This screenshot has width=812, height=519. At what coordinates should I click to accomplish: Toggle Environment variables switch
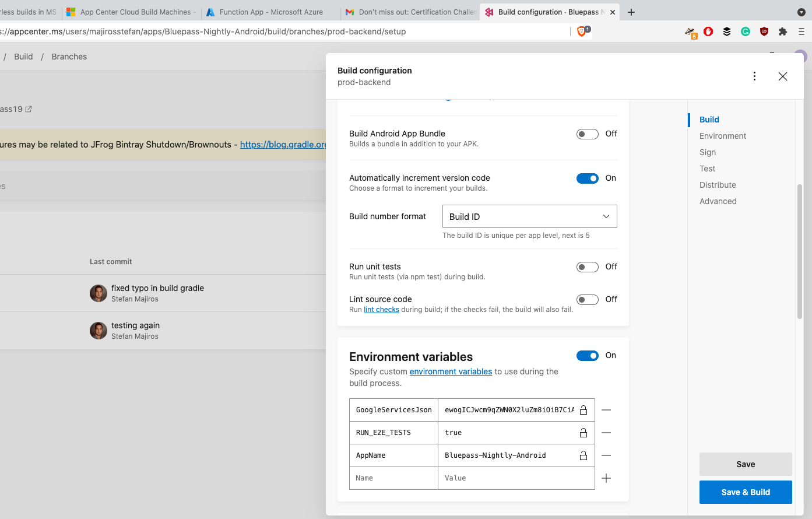588,356
